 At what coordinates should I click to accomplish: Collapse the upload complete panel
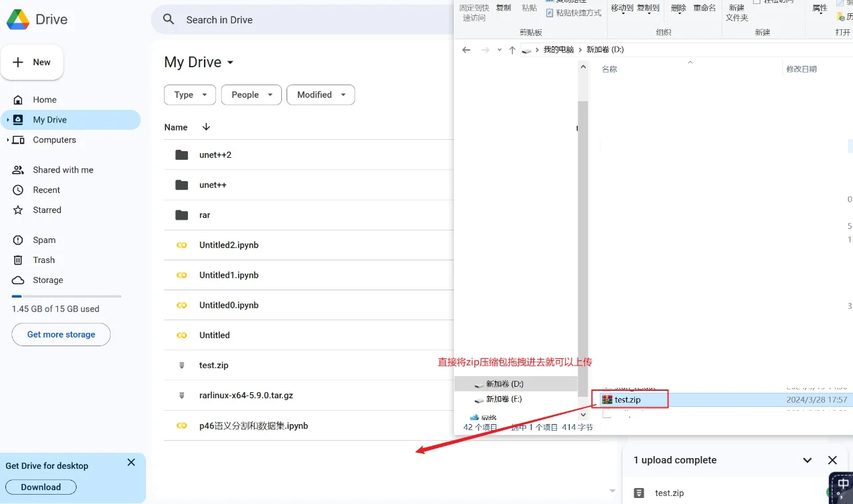807,460
